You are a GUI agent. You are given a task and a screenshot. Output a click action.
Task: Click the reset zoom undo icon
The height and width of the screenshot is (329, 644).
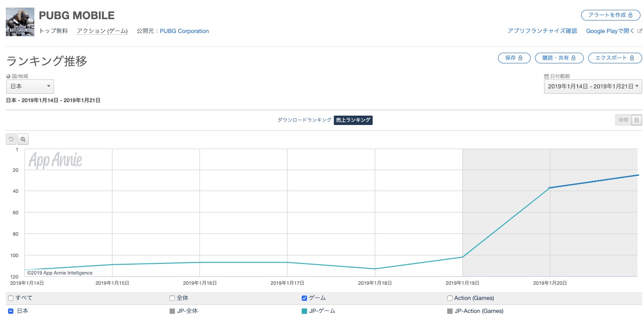11,139
